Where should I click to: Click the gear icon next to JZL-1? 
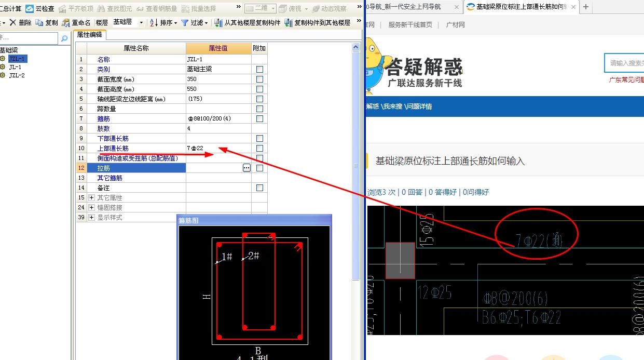tap(3, 59)
